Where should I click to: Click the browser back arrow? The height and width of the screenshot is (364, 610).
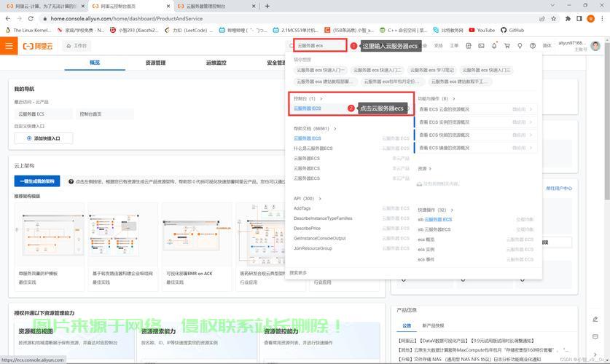[x=8, y=19]
